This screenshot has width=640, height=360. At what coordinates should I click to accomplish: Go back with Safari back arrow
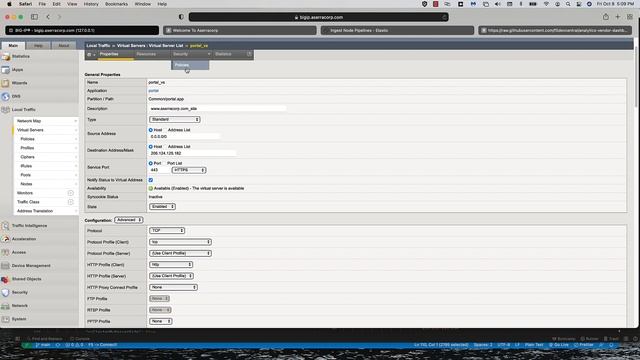point(48,17)
